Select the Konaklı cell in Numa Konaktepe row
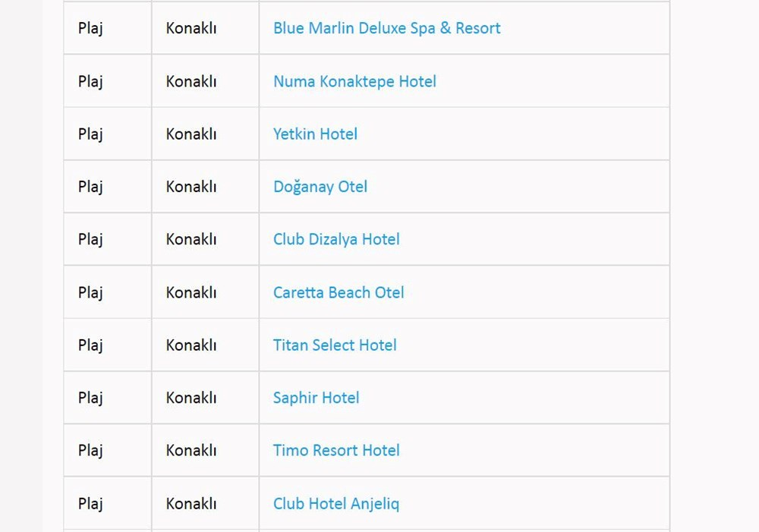 [x=191, y=81]
